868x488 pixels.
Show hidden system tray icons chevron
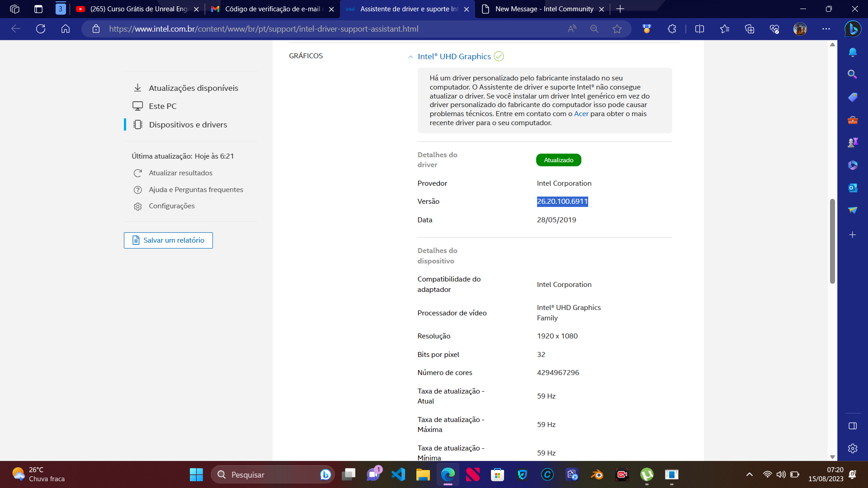point(749,474)
